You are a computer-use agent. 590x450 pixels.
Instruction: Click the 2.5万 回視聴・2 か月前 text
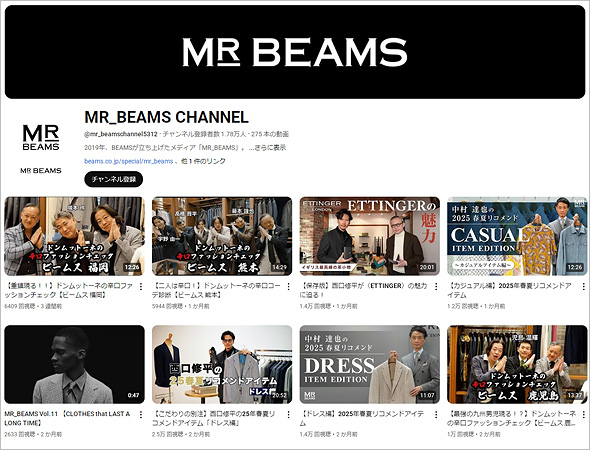[181, 434]
